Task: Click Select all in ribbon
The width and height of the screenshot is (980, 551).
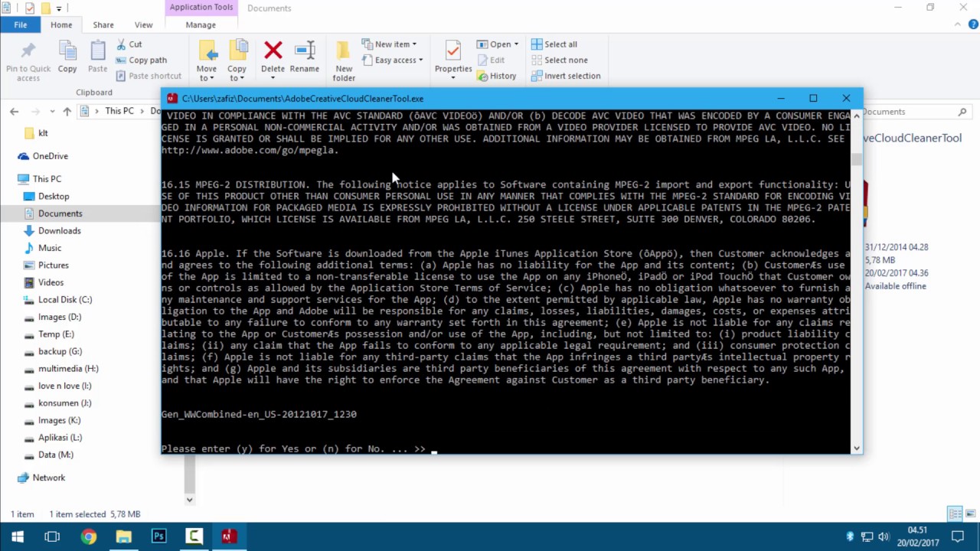Action: pos(554,44)
